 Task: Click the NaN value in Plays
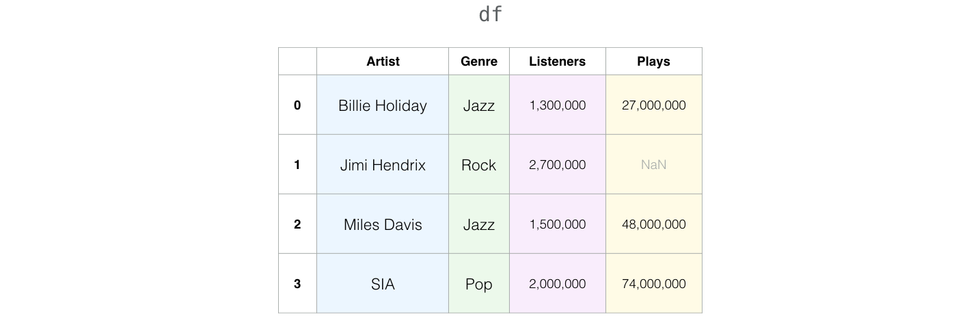[x=654, y=165]
